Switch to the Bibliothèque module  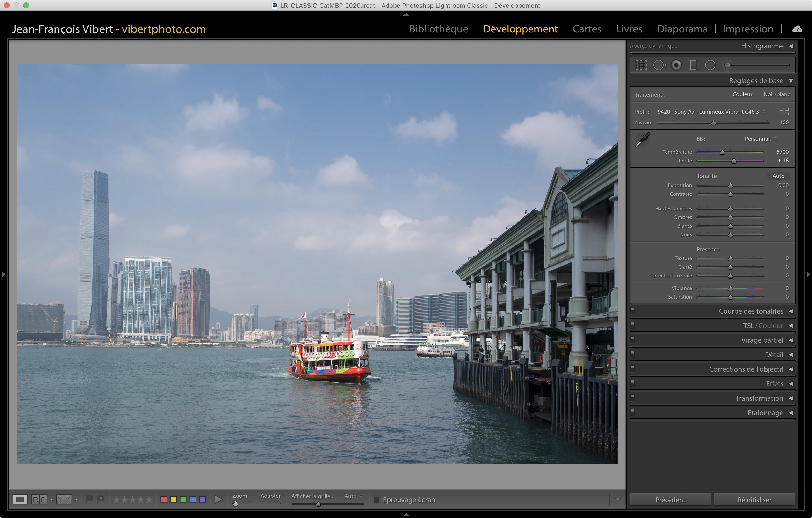[438, 29]
